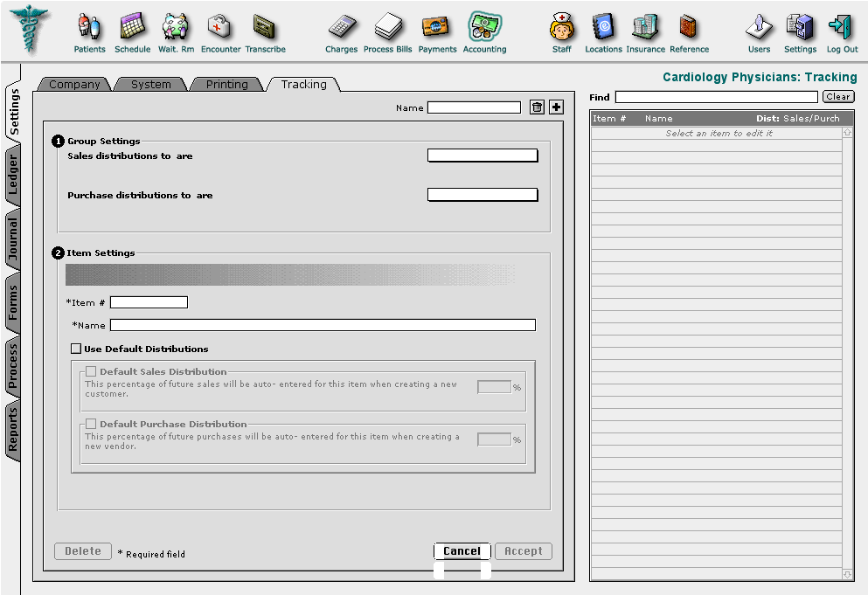
Task: Open the Accounting money icon
Action: [484, 27]
